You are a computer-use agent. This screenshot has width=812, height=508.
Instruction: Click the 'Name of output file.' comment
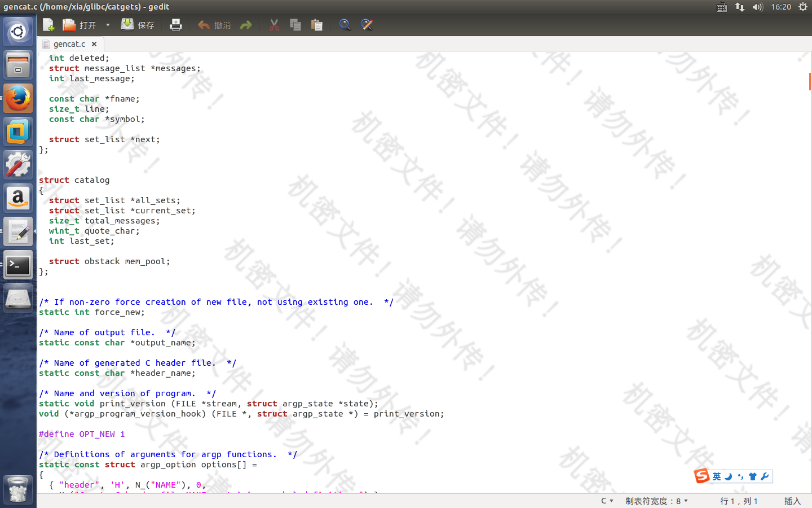click(x=107, y=332)
